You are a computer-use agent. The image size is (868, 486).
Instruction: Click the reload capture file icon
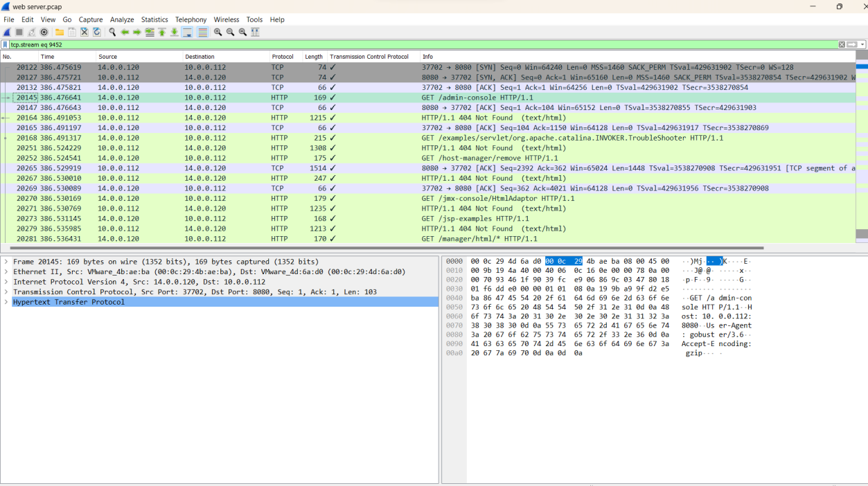click(97, 33)
